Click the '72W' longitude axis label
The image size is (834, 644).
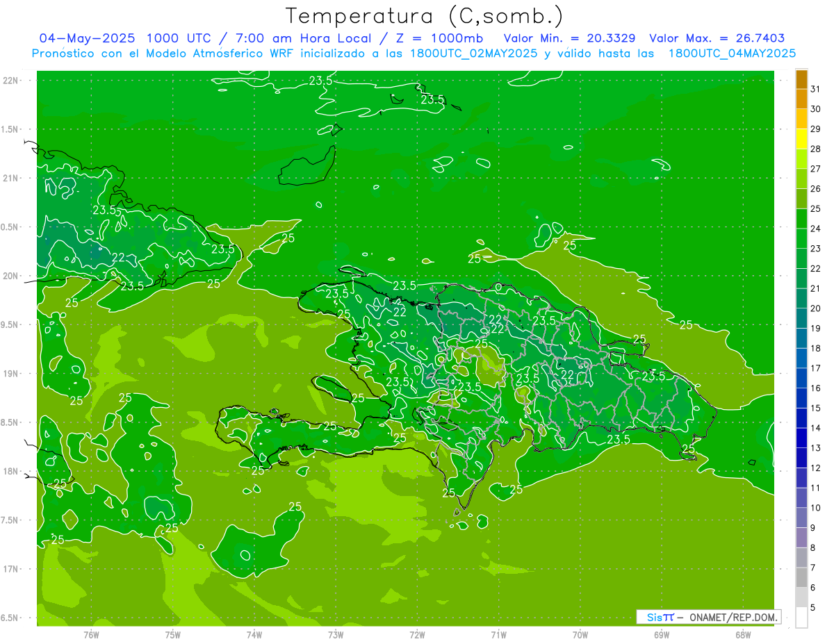coord(417,635)
